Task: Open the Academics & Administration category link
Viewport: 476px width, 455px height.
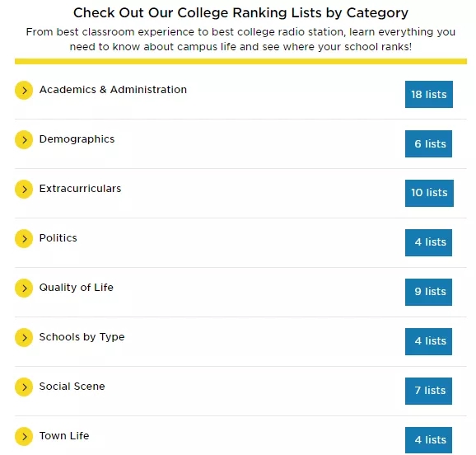Action: coord(113,90)
